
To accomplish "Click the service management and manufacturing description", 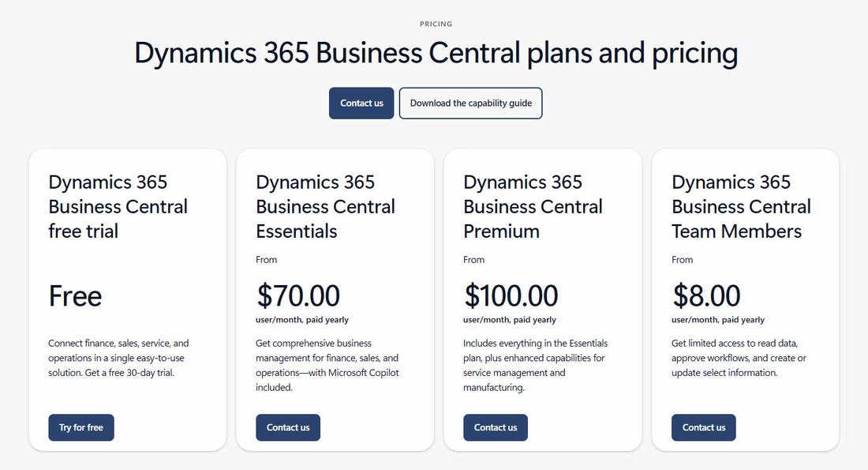I will (535, 365).
